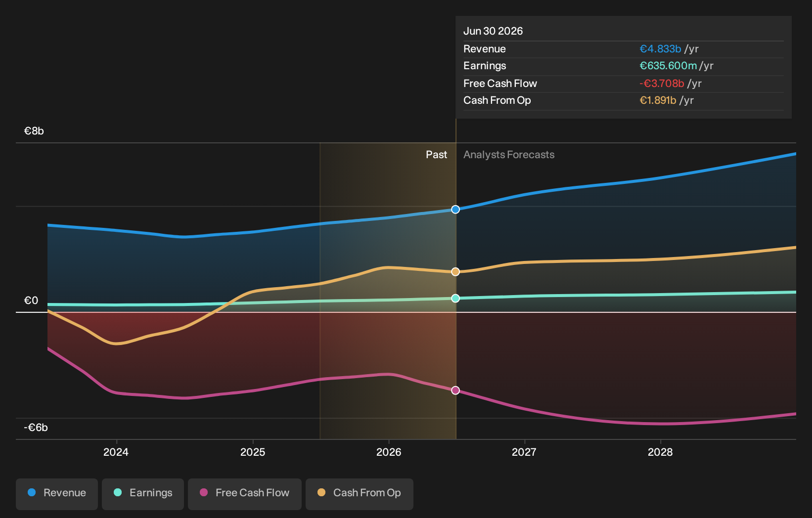Click the 'Cash From Op' row label in tooltip
The height and width of the screenshot is (518, 812).
point(497,100)
